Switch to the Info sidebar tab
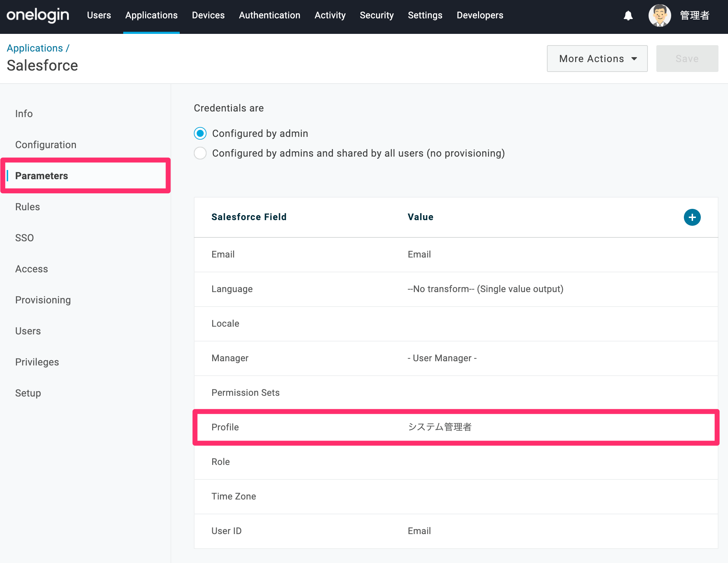This screenshot has height=563, width=728. click(x=24, y=114)
